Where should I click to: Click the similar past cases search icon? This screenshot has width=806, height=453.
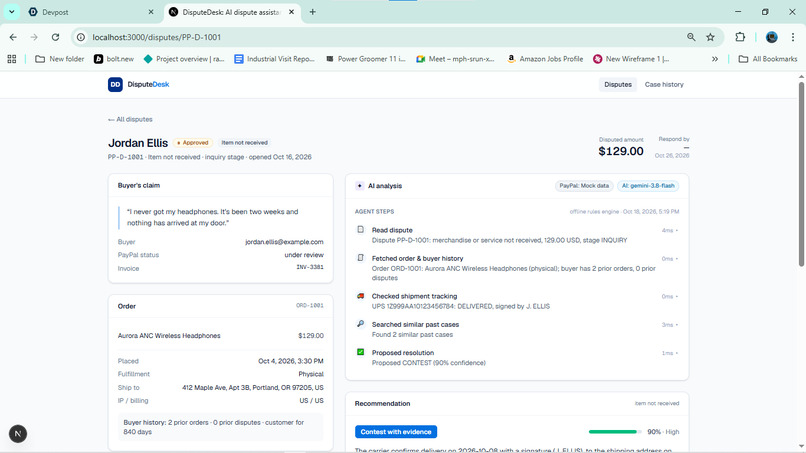pyautogui.click(x=360, y=324)
